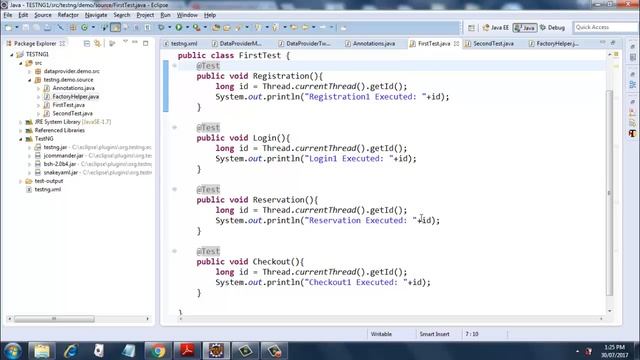
Task: Click the Open Perspective icon
Action: (471, 28)
